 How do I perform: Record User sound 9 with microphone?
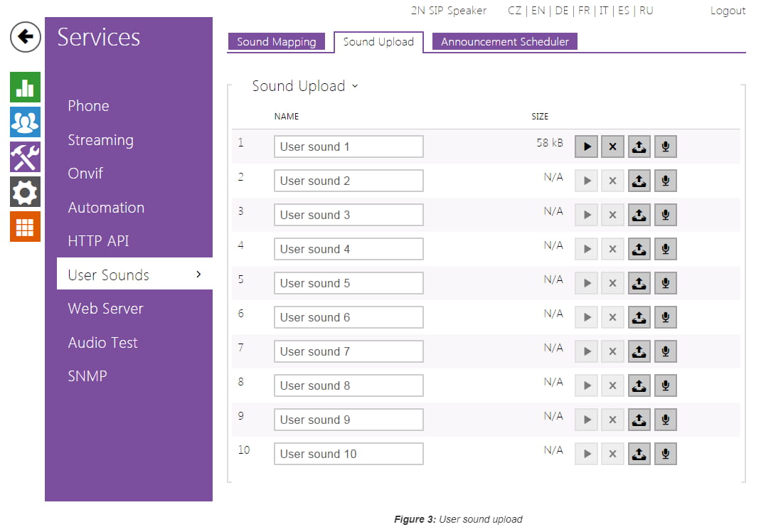coord(666,420)
